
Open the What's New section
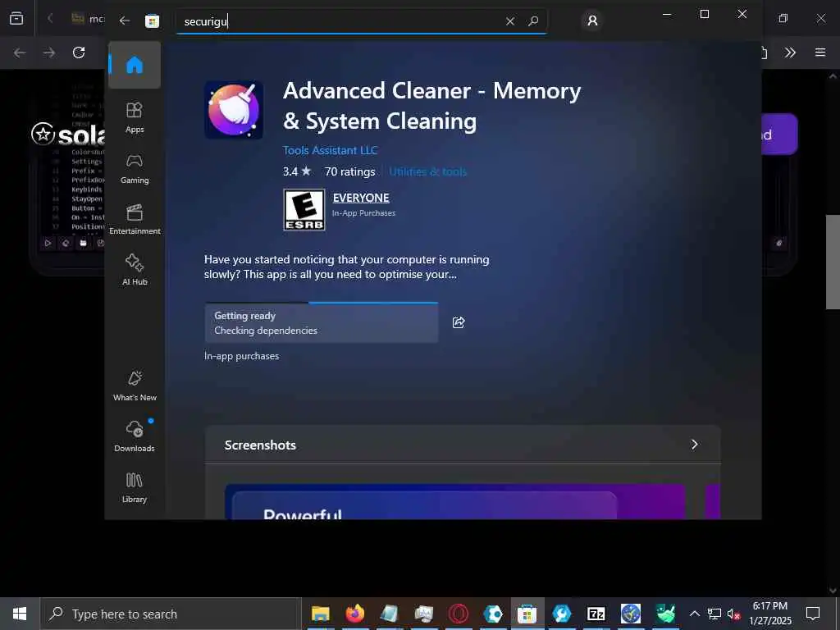[135, 386]
